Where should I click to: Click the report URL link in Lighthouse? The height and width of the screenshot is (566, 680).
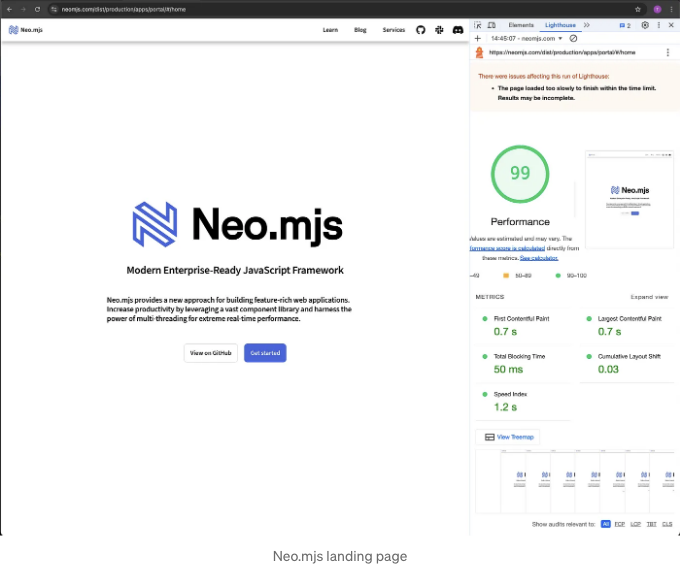tap(562, 52)
